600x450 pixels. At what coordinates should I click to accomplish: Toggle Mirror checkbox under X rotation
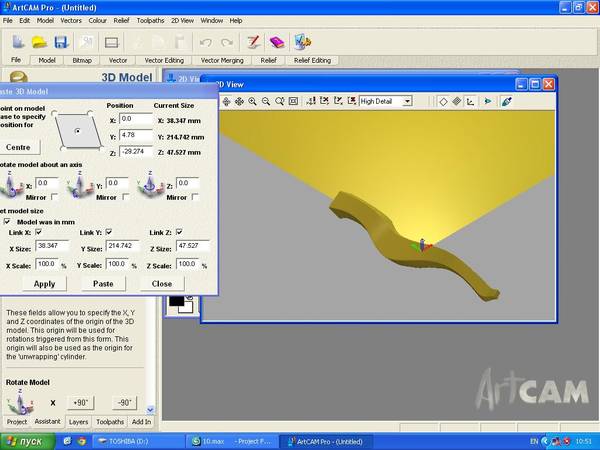55,197
